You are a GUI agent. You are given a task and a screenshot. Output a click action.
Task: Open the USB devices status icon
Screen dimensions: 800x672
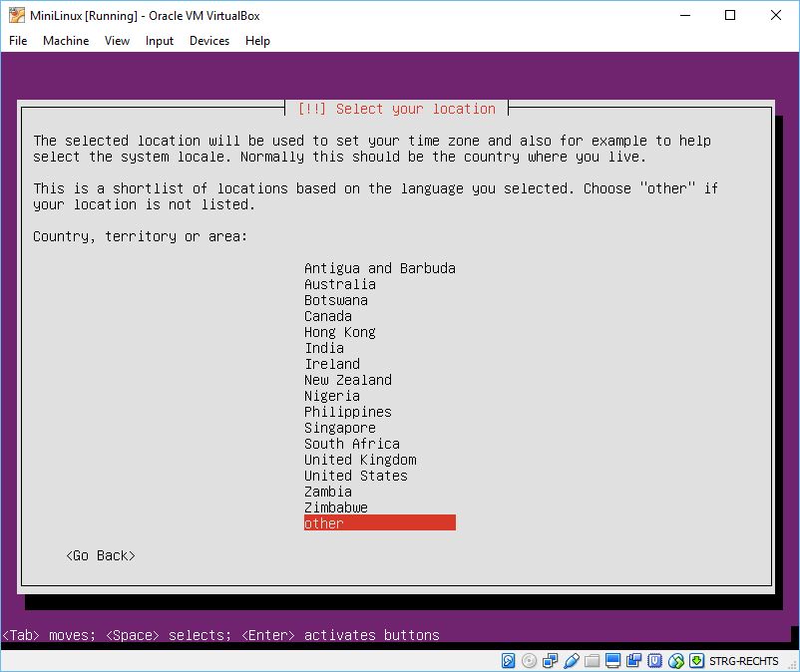[572, 660]
